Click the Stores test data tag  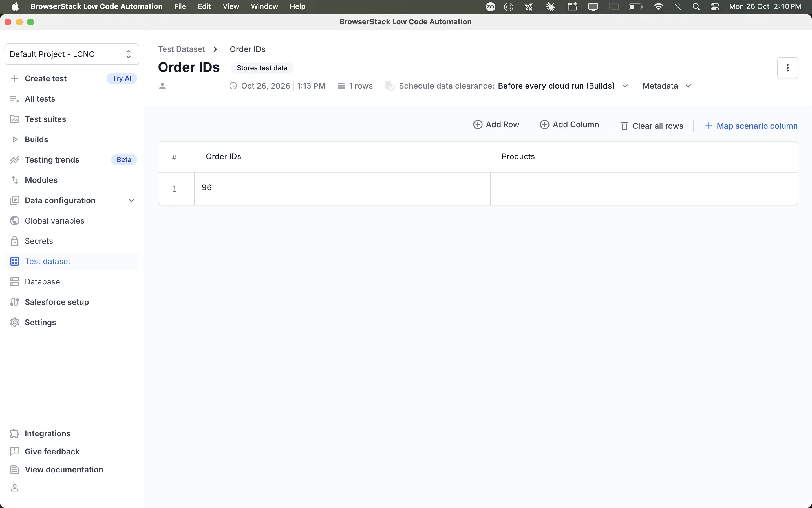click(x=262, y=68)
